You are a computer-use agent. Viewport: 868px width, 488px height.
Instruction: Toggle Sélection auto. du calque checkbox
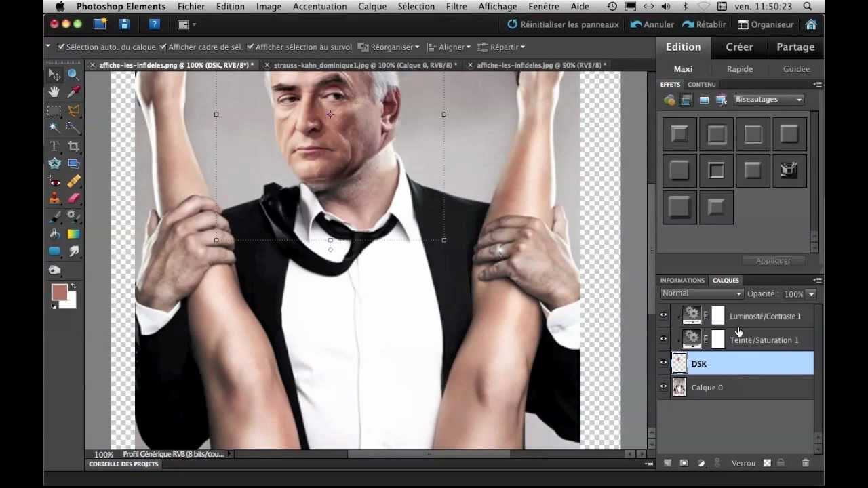click(61, 47)
